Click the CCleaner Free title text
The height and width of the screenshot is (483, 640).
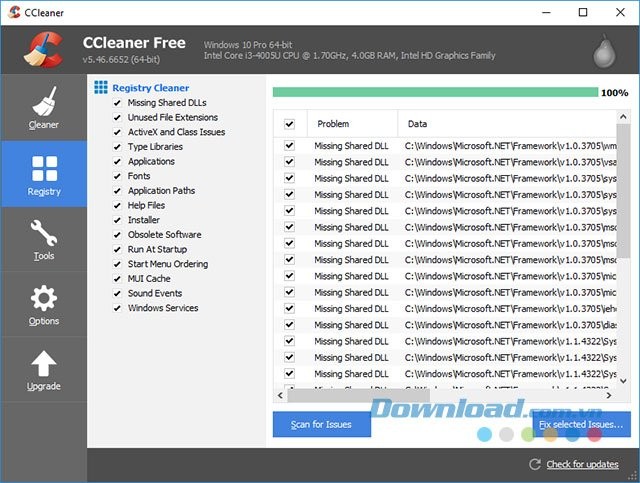coord(134,42)
